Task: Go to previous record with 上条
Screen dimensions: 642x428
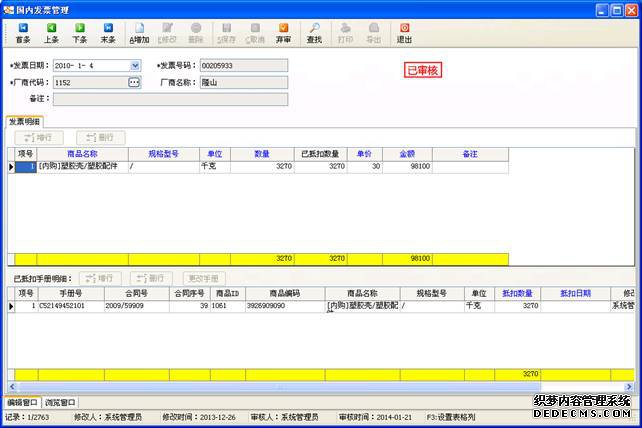Action: coord(51,33)
